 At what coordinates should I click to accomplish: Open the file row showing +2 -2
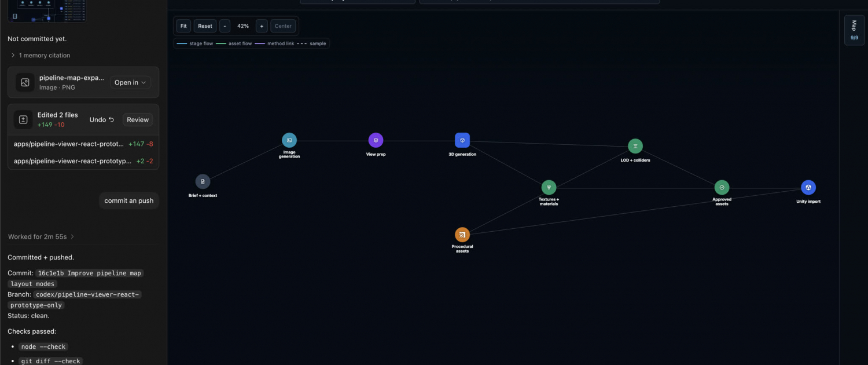click(83, 161)
